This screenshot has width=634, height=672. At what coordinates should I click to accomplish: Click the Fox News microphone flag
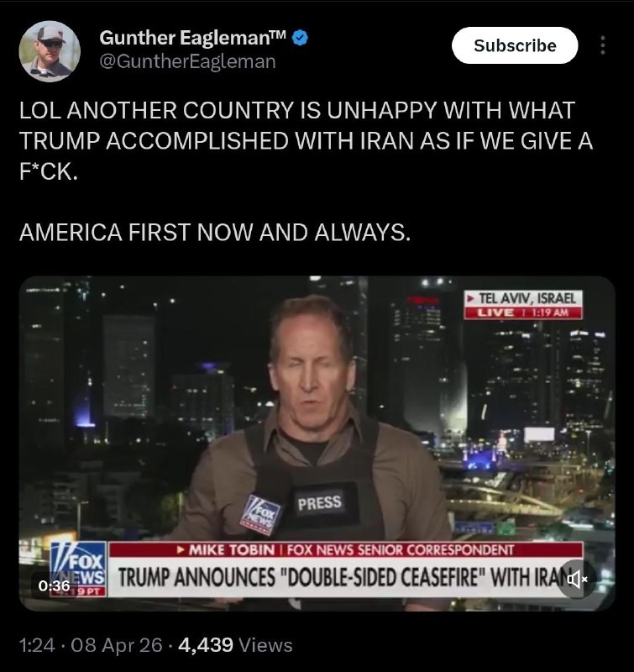(x=261, y=515)
